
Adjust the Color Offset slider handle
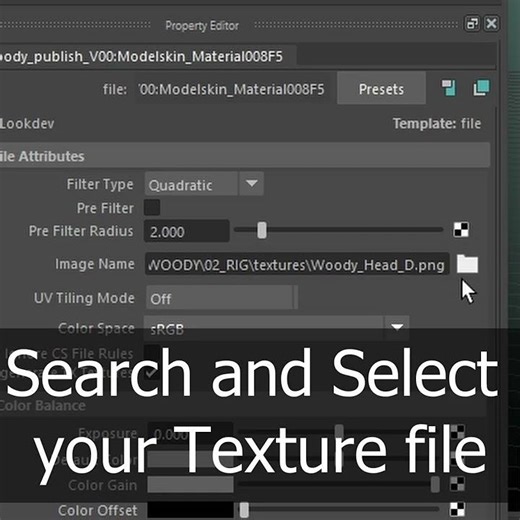coord(244,510)
